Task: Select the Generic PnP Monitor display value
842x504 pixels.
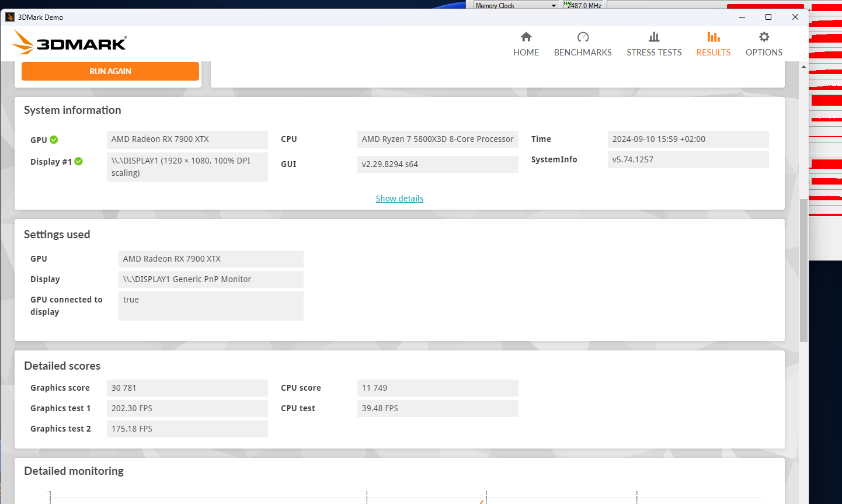Action: click(211, 279)
